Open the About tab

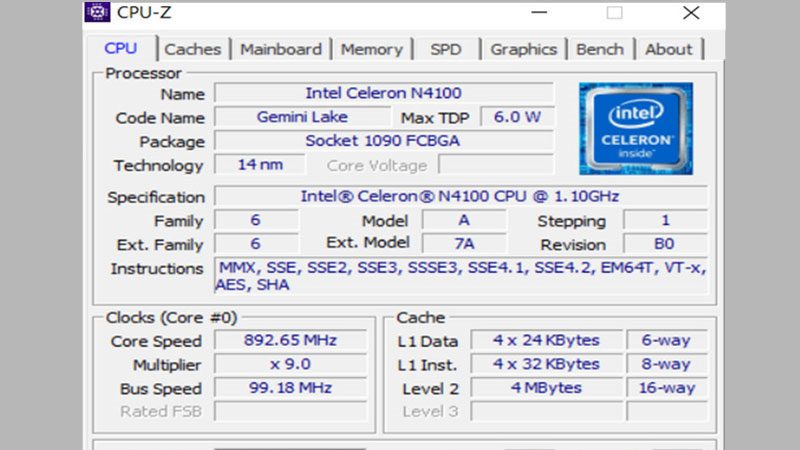668,49
